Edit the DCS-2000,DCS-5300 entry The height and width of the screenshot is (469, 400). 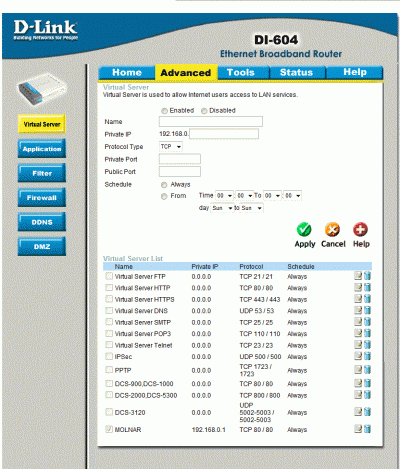point(358,395)
